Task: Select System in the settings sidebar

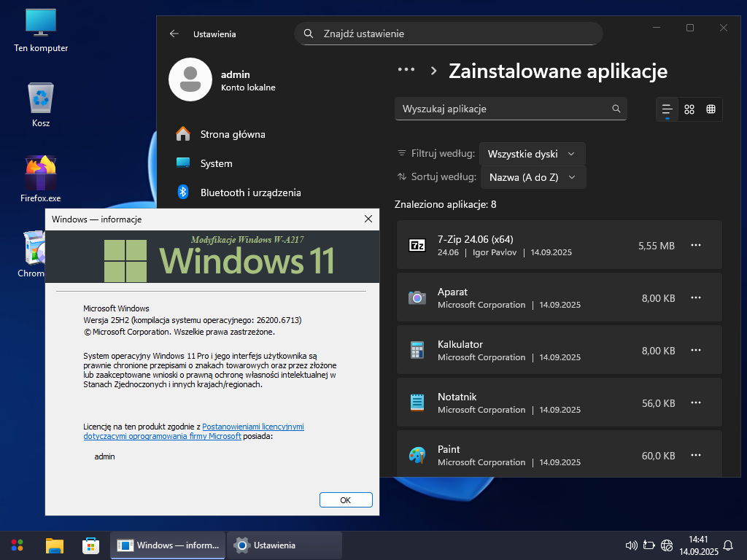Action: click(x=216, y=163)
